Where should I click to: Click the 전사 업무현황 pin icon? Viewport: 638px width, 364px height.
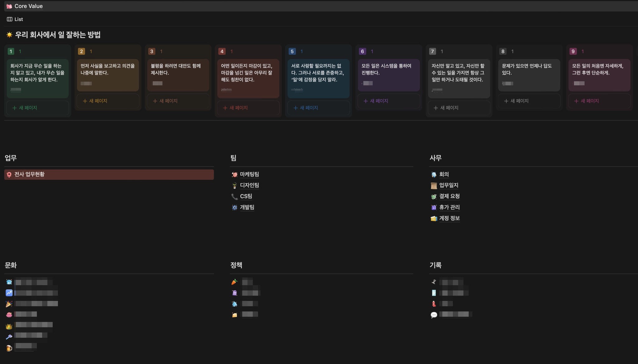tap(9, 175)
